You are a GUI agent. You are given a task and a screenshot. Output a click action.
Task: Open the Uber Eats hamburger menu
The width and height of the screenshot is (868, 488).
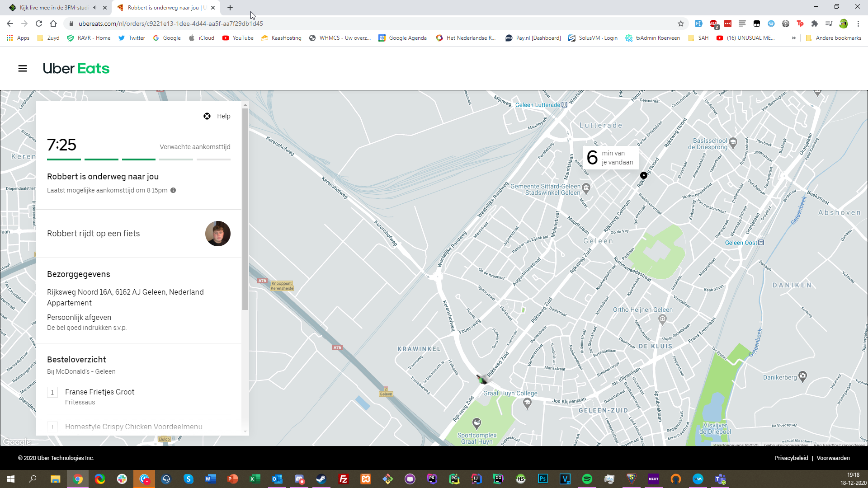23,69
